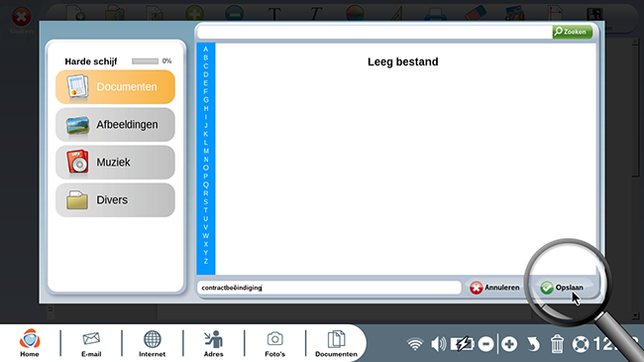Click the undo back arrow icon
Viewport: 644px width, 362px height.
click(x=533, y=344)
